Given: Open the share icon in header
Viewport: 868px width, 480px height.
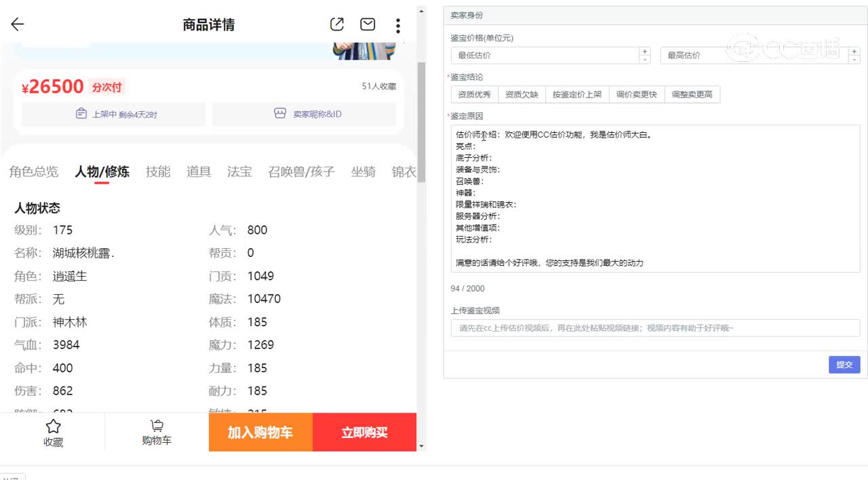Looking at the screenshot, I should click(337, 25).
